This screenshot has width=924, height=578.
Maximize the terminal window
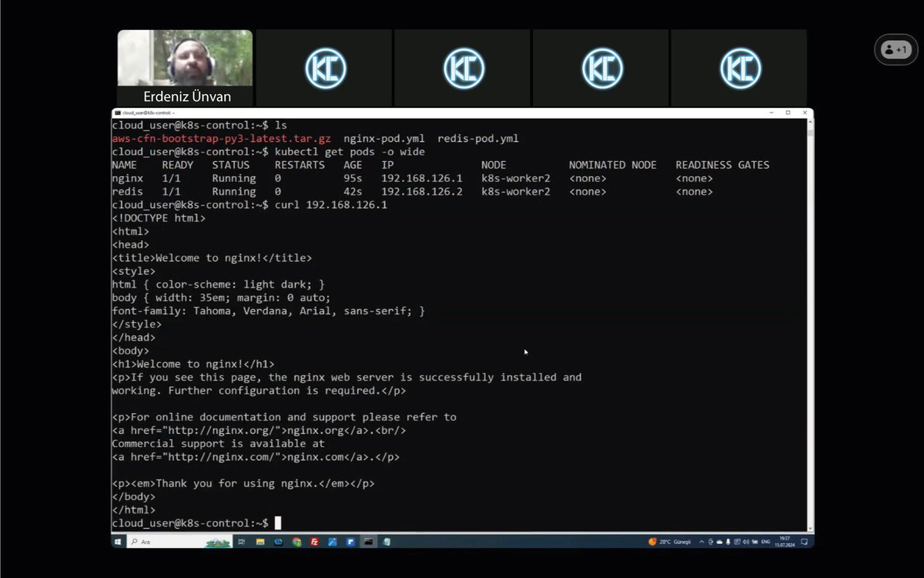click(x=788, y=113)
